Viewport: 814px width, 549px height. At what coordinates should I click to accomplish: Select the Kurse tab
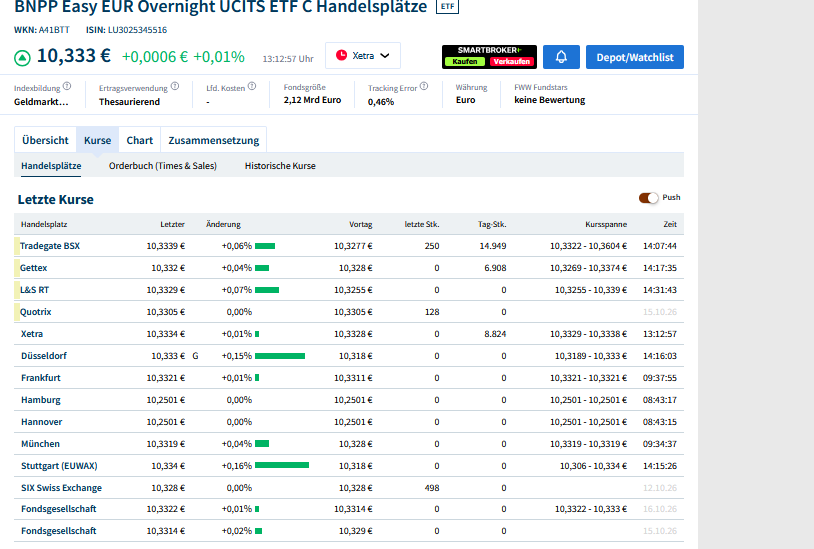pos(98,140)
